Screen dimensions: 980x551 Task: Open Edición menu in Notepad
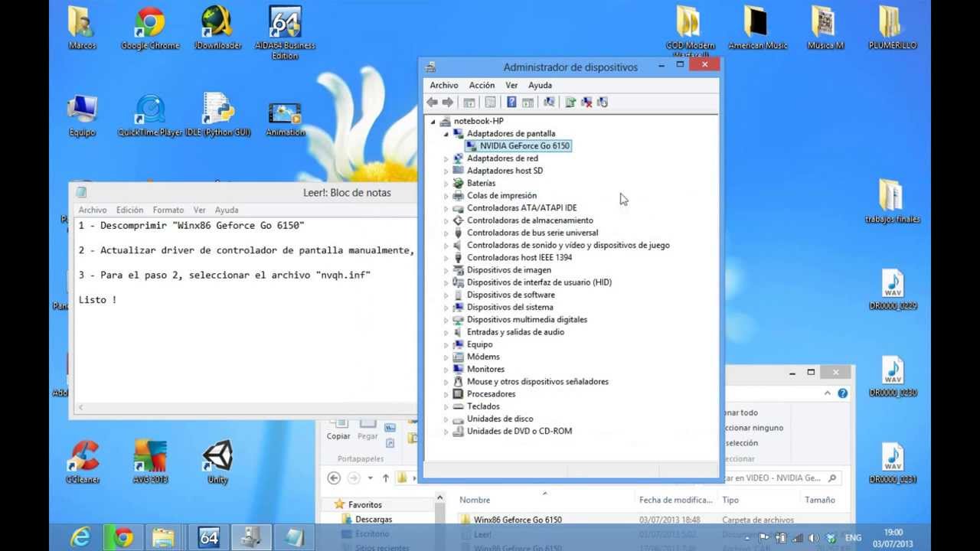[129, 210]
